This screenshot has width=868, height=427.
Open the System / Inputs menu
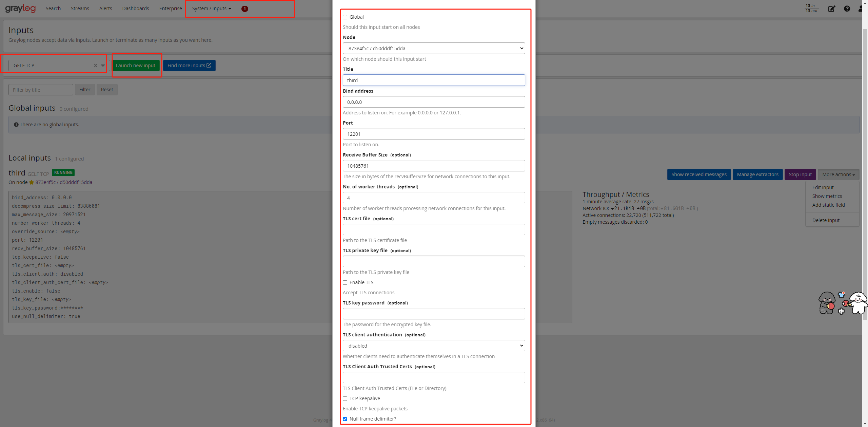click(210, 8)
